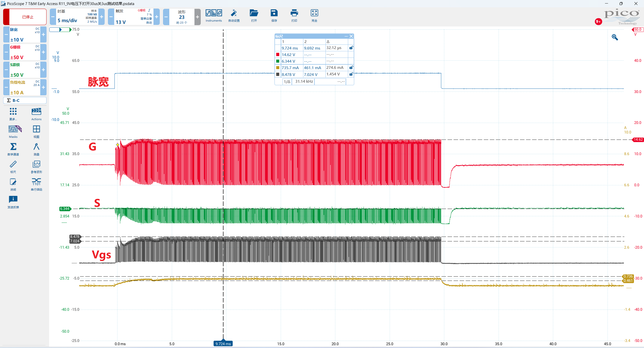Click the print icon
This screenshot has height=348, width=644.
[x=294, y=13]
